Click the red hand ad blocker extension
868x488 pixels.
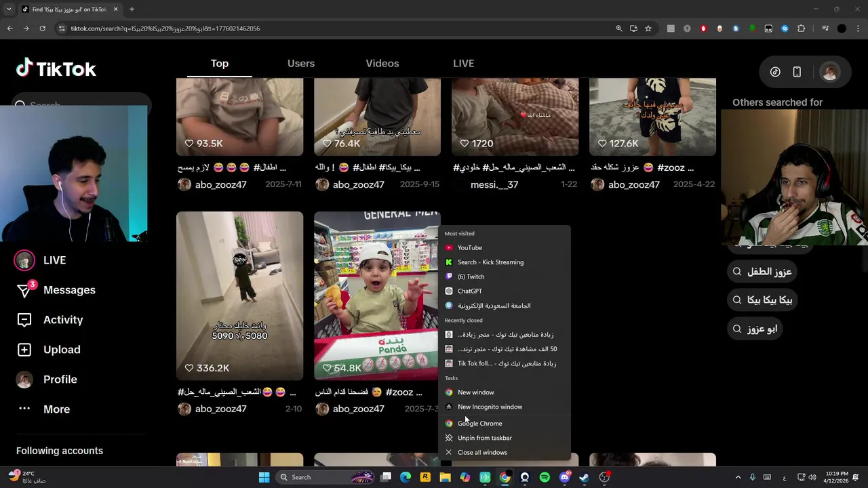(703, 28)
